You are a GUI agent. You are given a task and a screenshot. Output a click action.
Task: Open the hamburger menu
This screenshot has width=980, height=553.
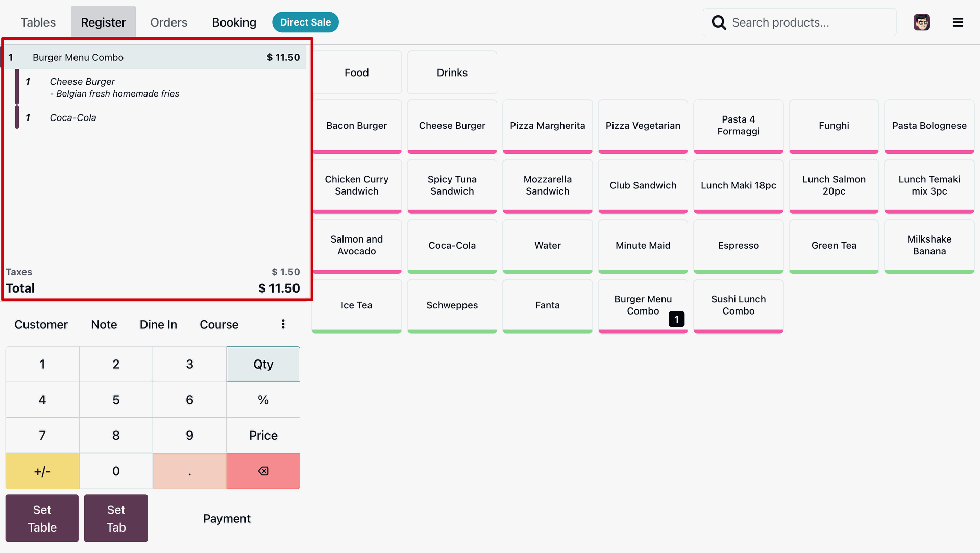pyautogui.click(x=958, y=22)
